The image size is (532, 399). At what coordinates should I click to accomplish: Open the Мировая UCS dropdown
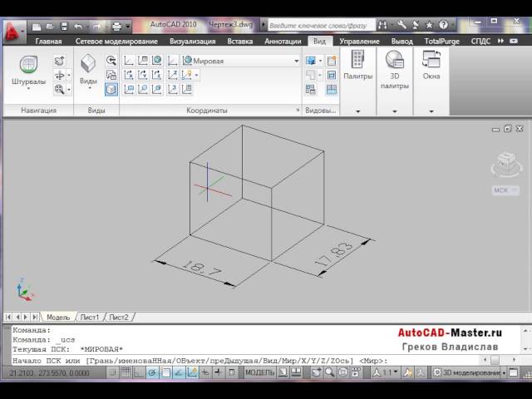[241, 61]
